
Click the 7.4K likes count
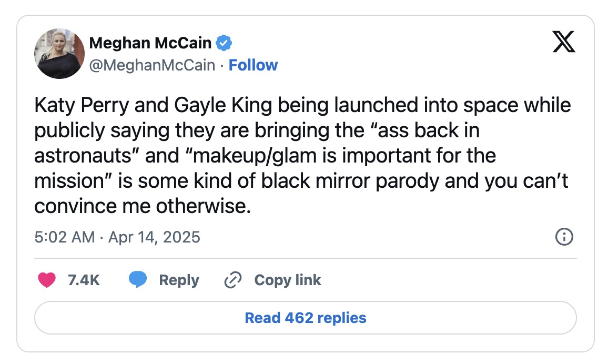84,280
